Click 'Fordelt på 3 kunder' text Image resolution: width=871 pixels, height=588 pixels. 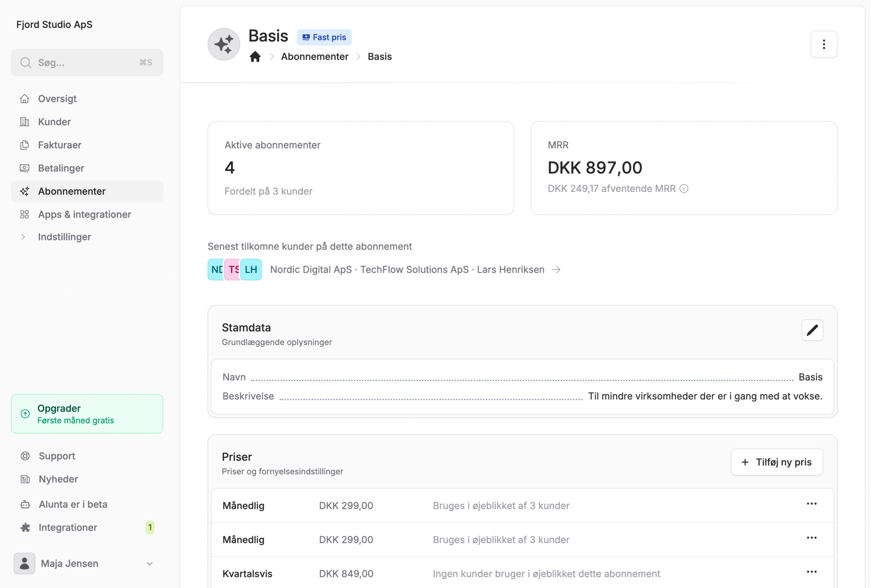[x=268, y=191]
